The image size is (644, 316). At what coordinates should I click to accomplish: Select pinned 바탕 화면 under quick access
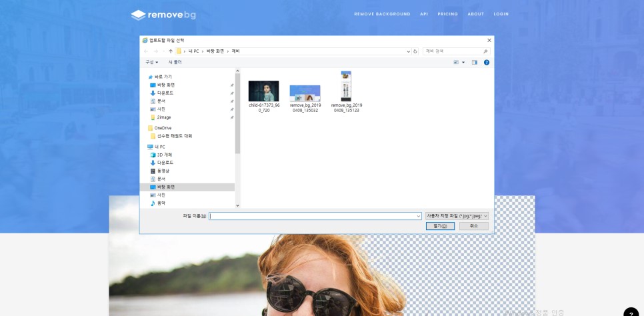click(166, 85)
